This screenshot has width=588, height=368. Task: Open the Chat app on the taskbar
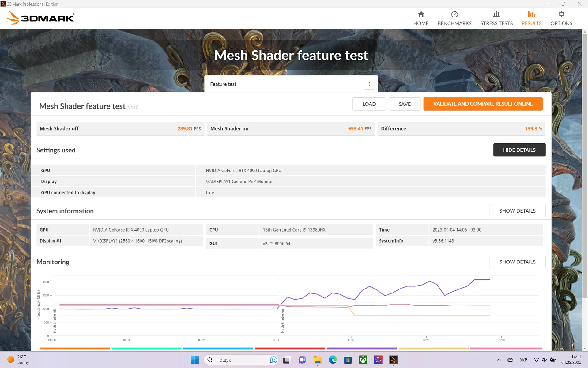pos(302,360)
